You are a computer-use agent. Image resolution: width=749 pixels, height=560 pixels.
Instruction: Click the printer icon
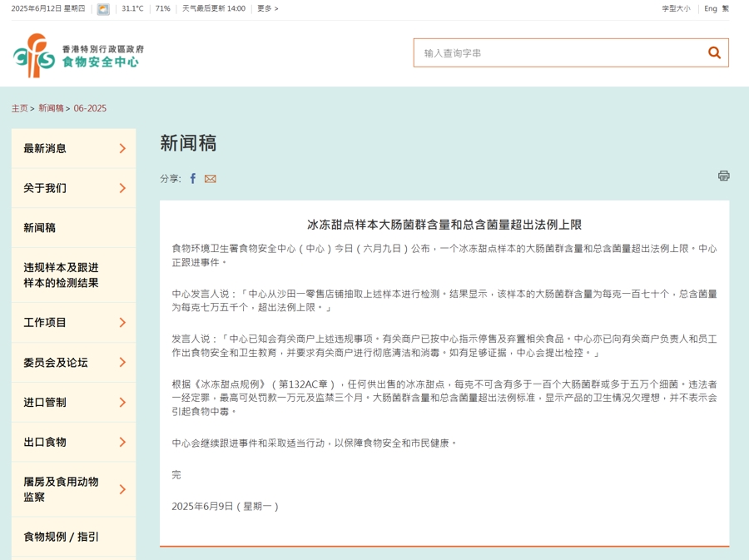click(x=723, y=176)
